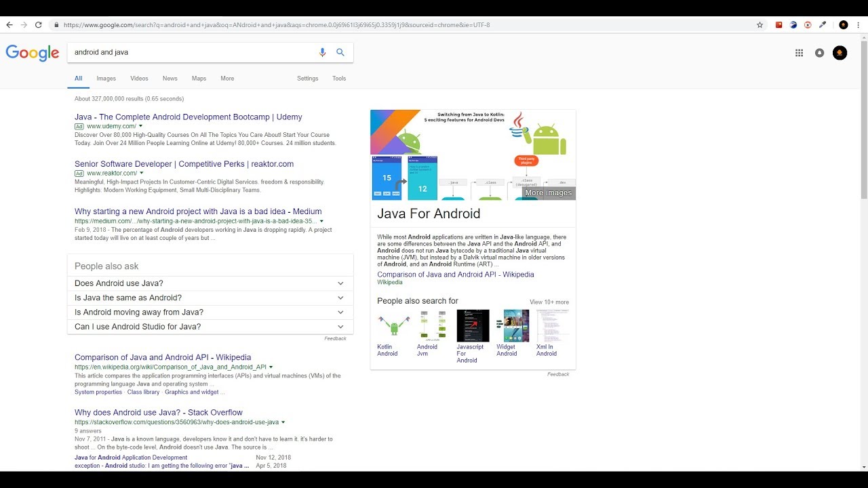Click the red circular extension icon
The image size is (868, 488).
808,25
